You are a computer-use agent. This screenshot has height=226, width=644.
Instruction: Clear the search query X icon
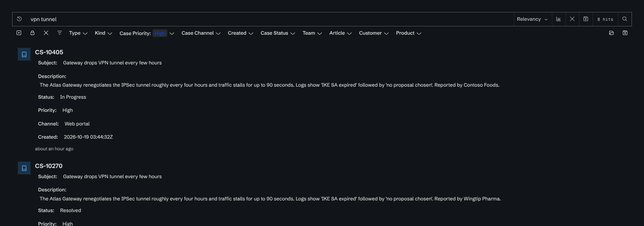point(572,19)
